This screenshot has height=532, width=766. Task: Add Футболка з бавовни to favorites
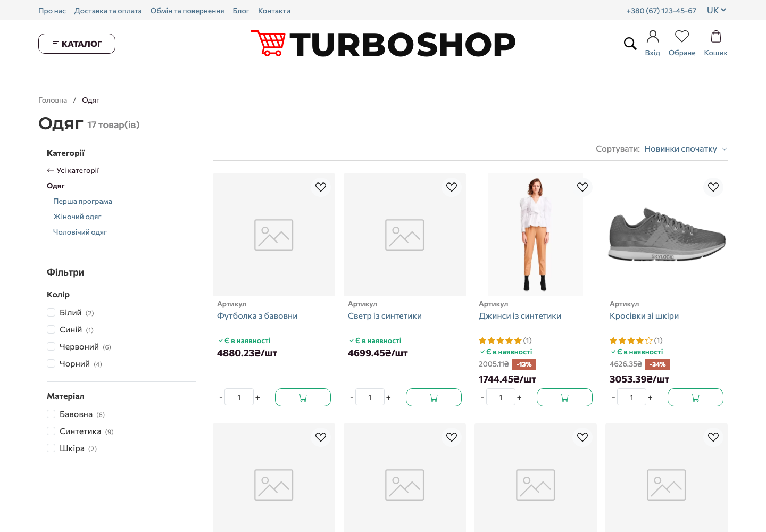point(321,187)
